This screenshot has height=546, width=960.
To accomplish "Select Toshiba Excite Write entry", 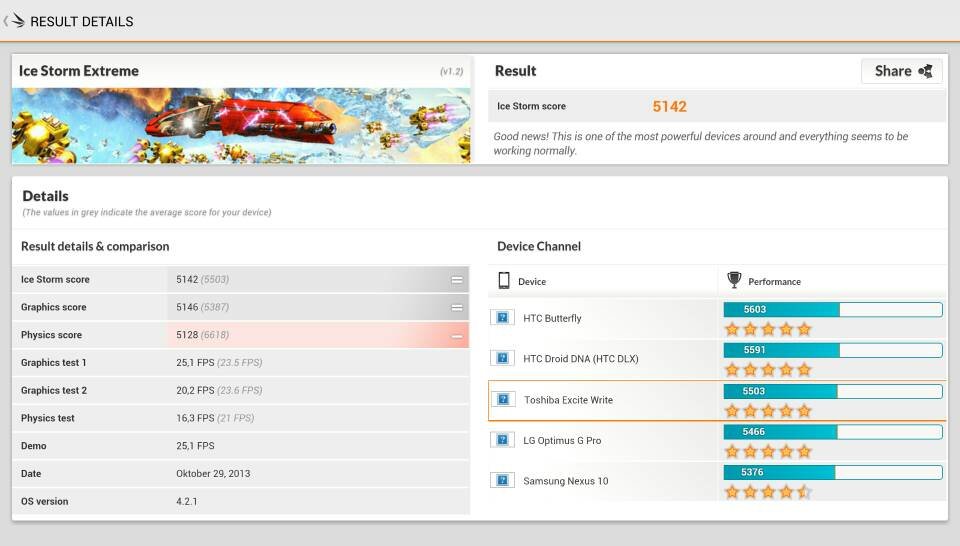I will (x=568, y=400).
